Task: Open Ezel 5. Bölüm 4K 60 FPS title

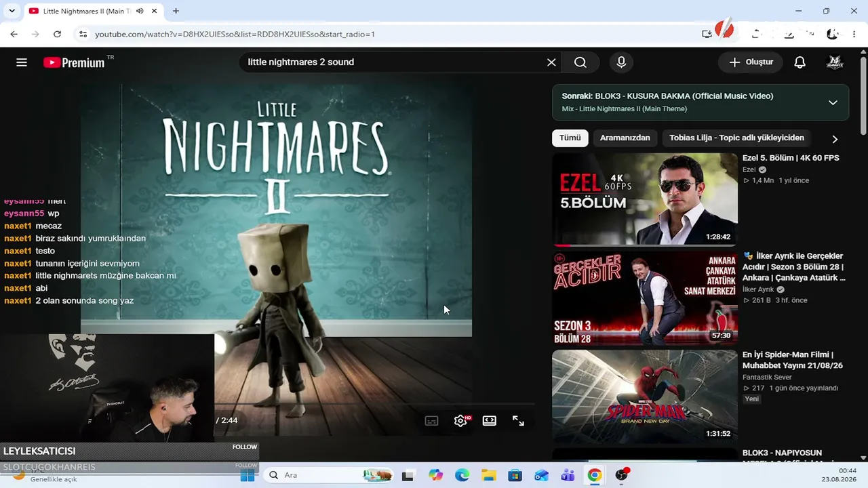Action: point(791,158)
